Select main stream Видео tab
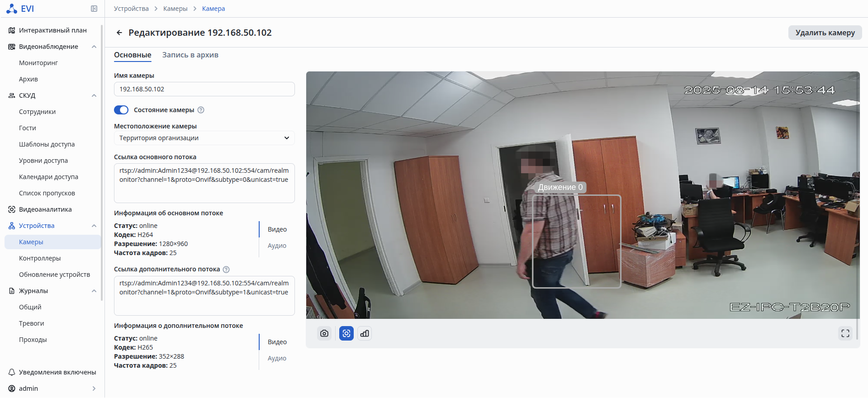 tap(277, 229)
